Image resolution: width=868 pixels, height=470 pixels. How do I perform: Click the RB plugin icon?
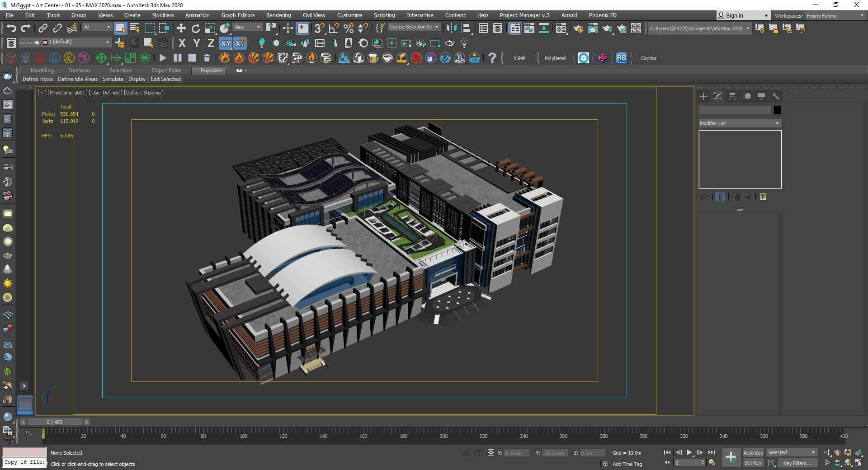(621, 58)
